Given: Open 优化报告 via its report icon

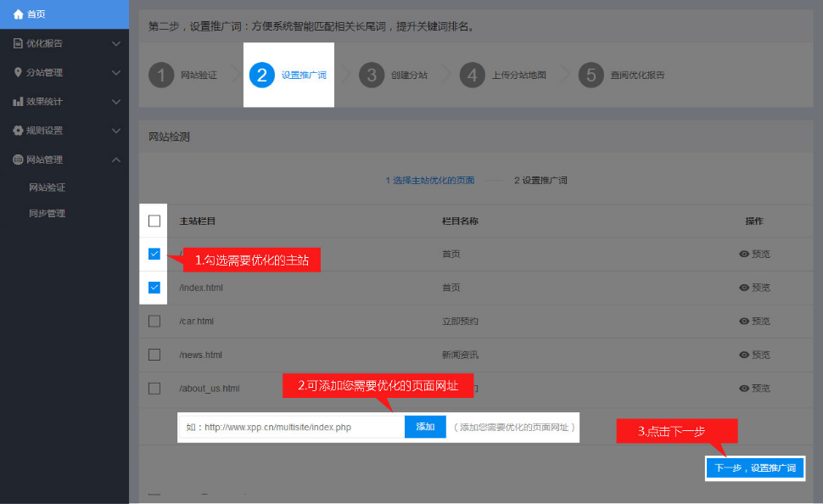Looking at the screenshot, I should click(x=14, y=43).
